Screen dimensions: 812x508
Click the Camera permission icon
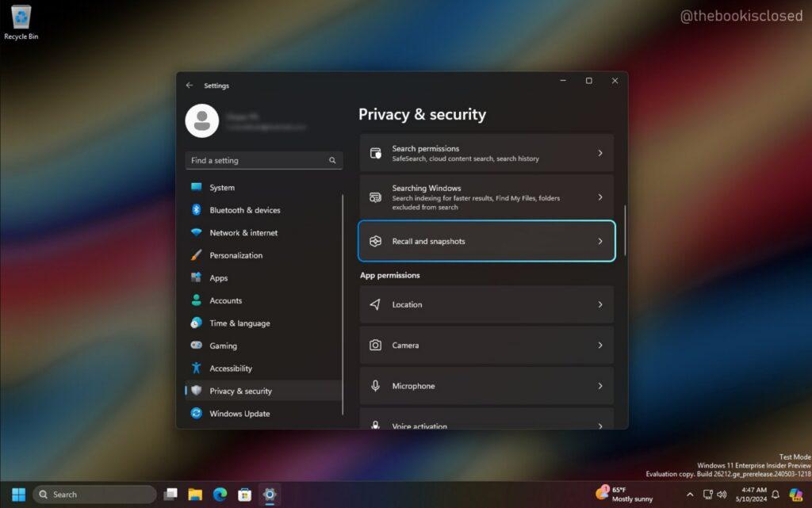375,345
